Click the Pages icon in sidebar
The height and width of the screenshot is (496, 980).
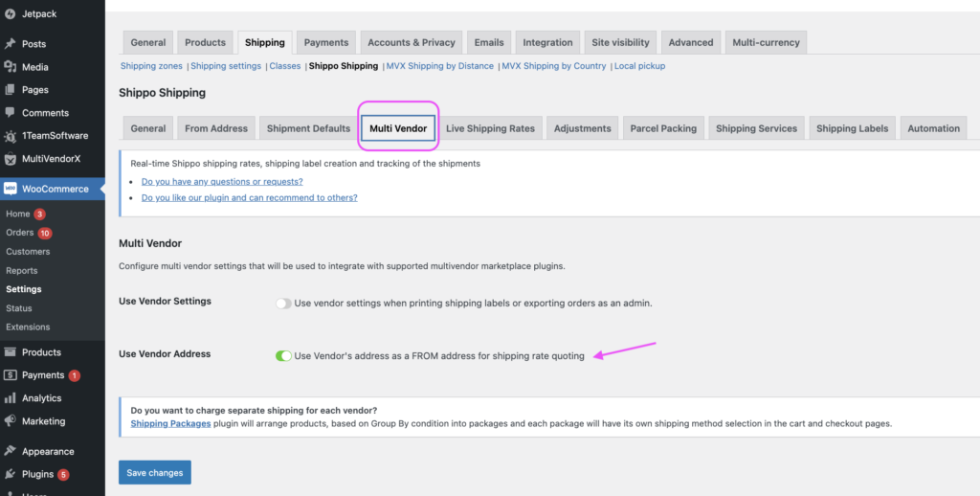point(10,90)
